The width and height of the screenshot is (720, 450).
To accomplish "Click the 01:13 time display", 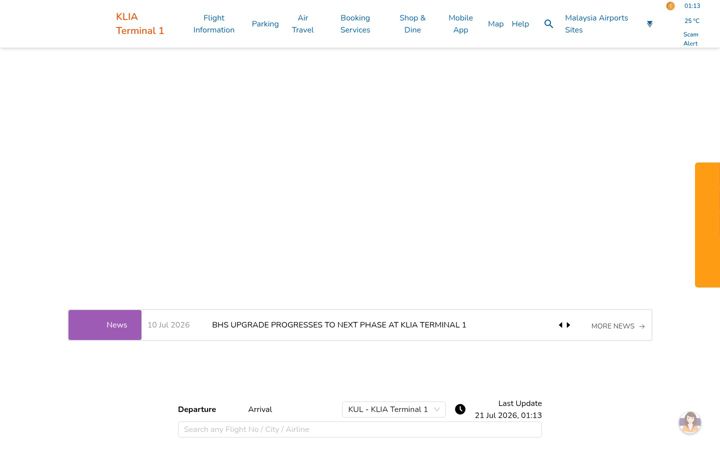I will (692, 6).
